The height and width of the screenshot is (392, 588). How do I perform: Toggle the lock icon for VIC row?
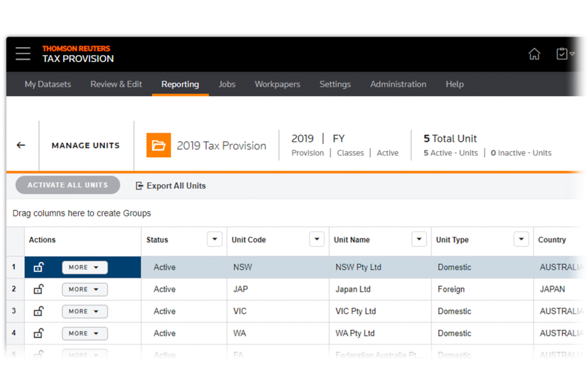point(39,311)
